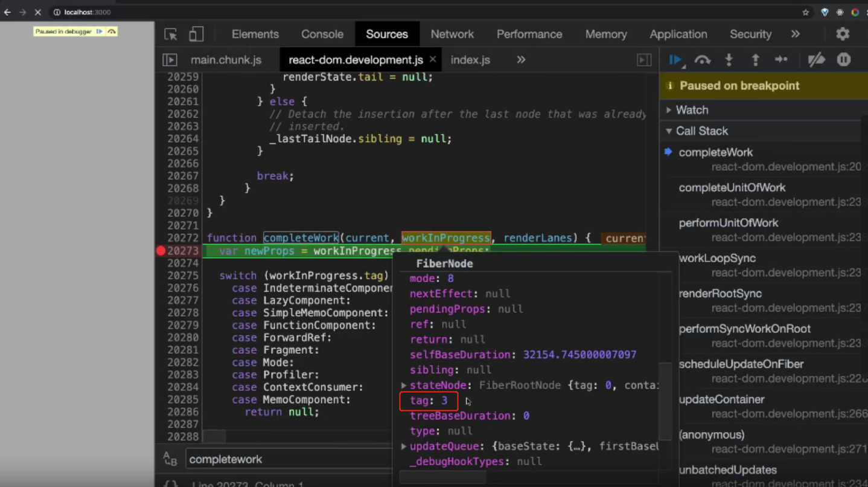Toggle pause on exceptions

(844, 60)
